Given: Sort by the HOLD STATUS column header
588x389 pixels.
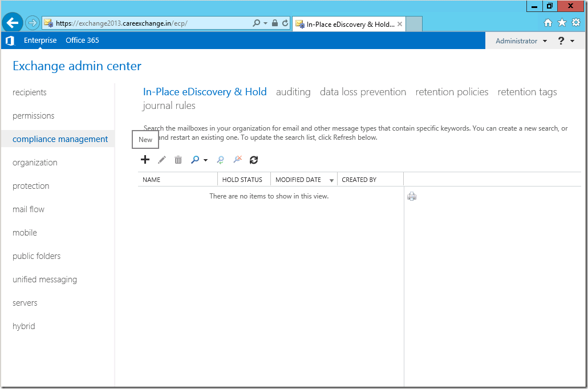Looking at the screenshot, I should click(x=244, y=180).
